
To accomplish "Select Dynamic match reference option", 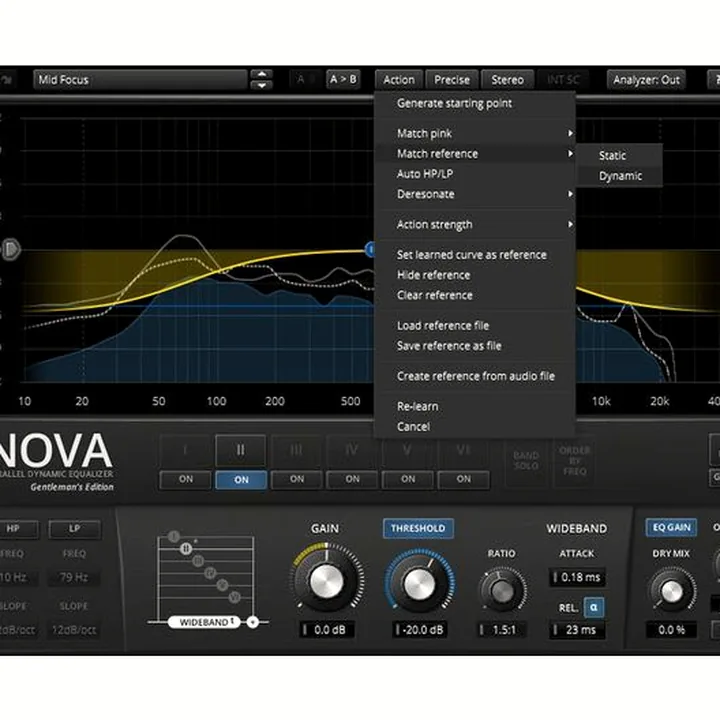I will [619, 176].
